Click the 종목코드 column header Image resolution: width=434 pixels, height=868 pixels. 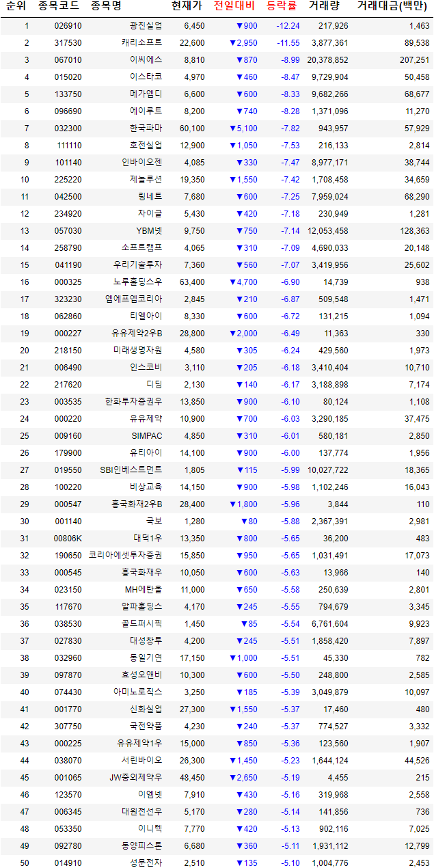[x=57, y=8]
